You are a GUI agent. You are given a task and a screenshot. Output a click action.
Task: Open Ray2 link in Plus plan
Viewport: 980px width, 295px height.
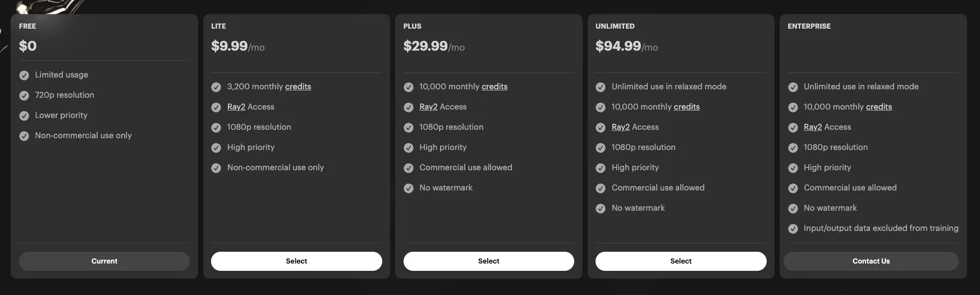[x=428, y=107]
